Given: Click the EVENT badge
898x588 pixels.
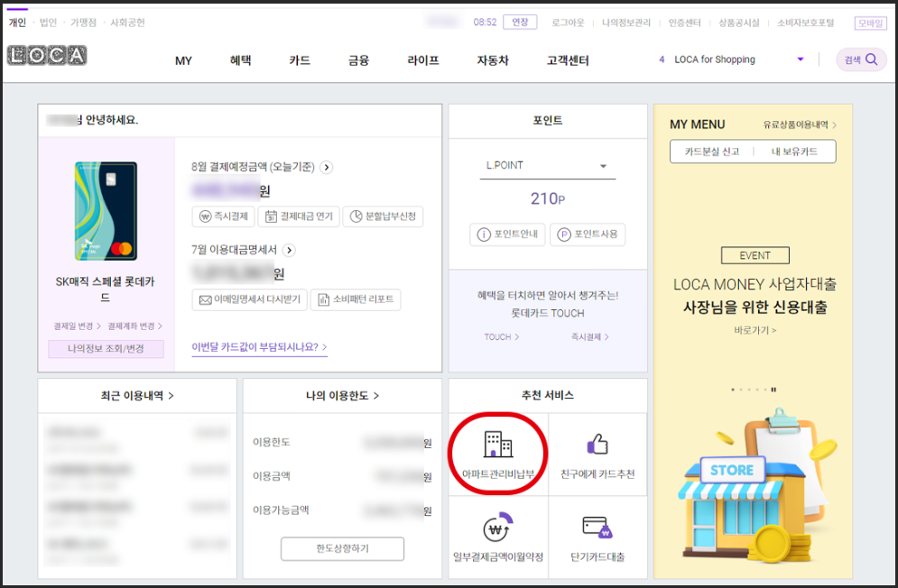Looking at the screenshot, I should click(x=755, y=255).
